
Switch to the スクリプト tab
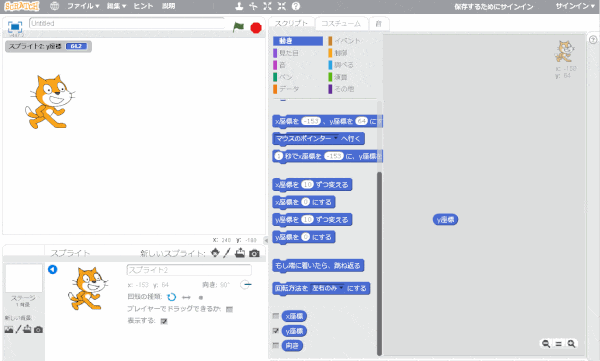291,23
